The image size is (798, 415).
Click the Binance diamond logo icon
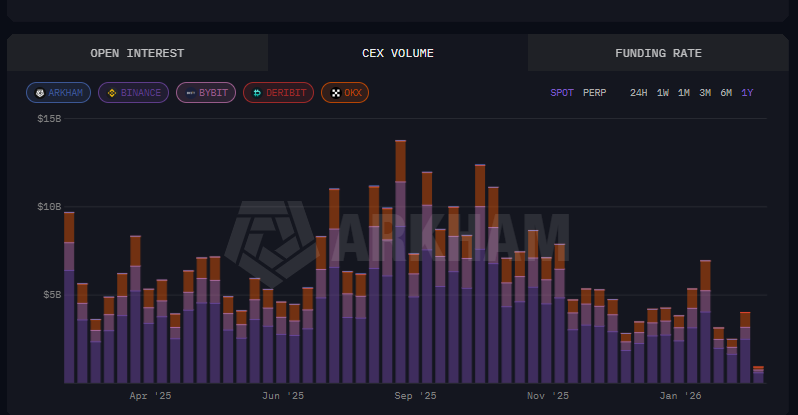pyautogui.click(x=112, y=93)
